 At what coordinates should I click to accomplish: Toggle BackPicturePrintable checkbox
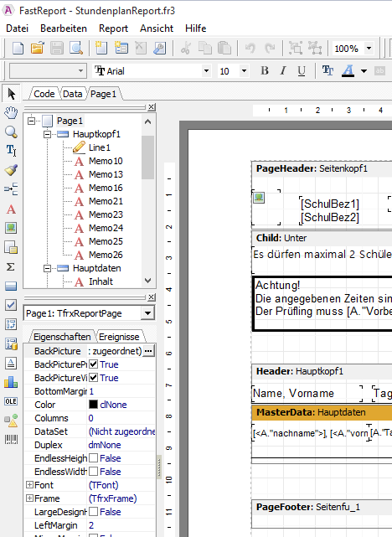point(94,364)
